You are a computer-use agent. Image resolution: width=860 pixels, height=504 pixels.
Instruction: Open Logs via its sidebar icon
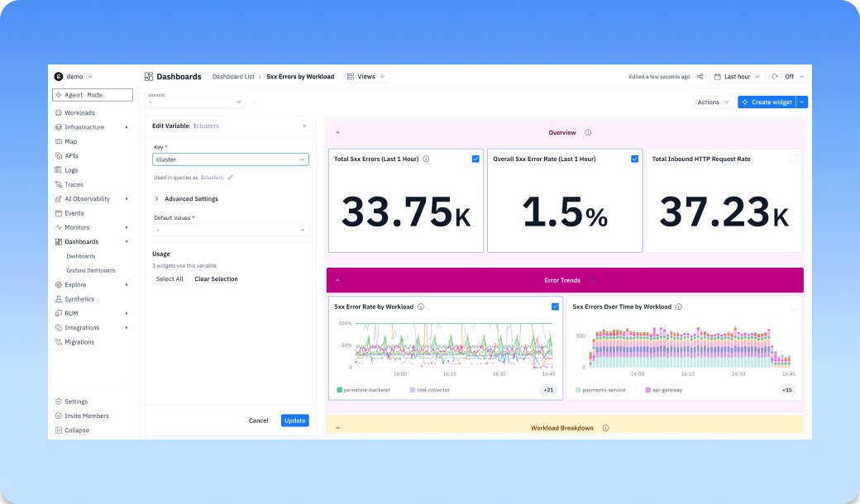[59, 170]
